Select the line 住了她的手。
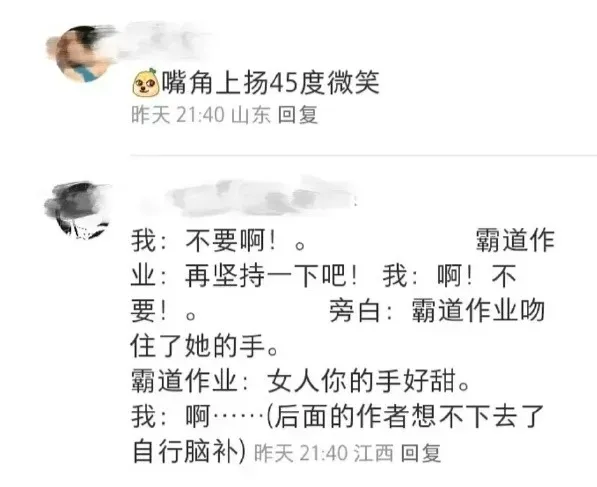This screenshot has width=597, height=487. [x=204, y=346]
